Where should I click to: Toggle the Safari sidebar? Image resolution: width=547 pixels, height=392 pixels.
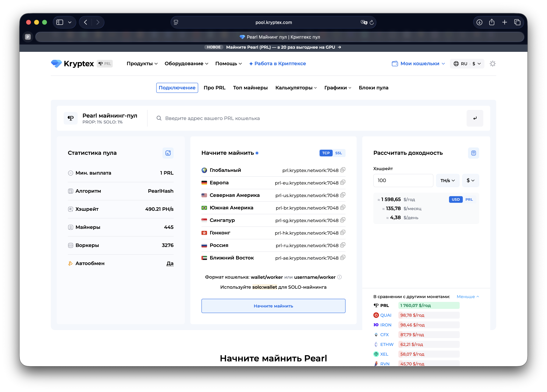60,22
